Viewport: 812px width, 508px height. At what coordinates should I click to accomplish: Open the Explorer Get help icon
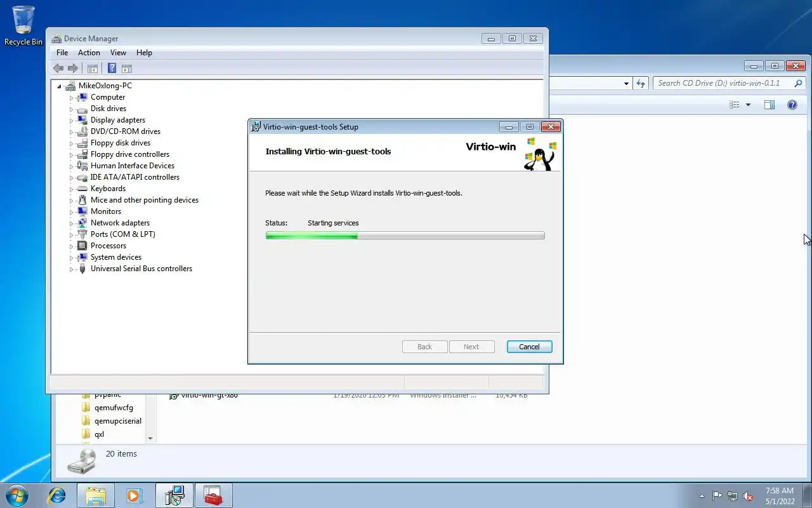(792, 105)
